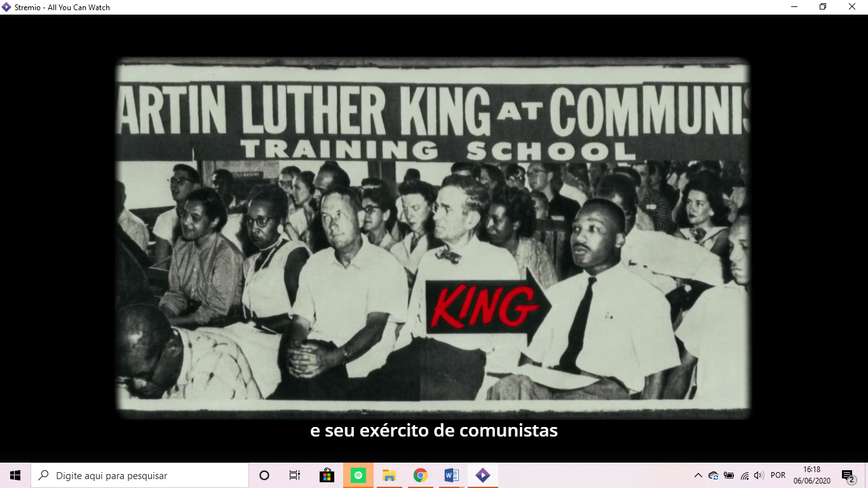Minimize the Stremio window
This screenshot has width=868, height=488.
point(794,7)
